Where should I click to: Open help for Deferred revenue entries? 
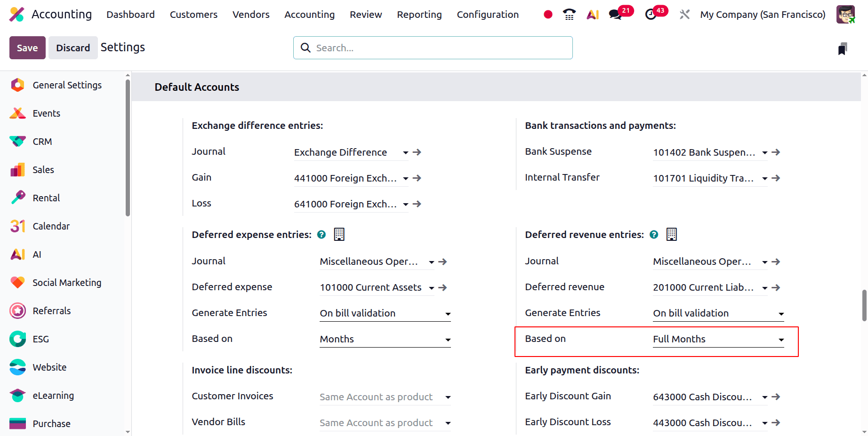(654, 234)
